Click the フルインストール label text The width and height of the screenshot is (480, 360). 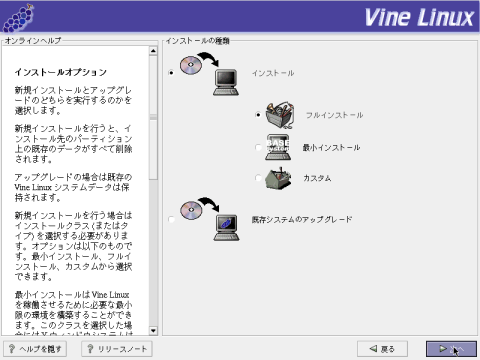[334, 115]
